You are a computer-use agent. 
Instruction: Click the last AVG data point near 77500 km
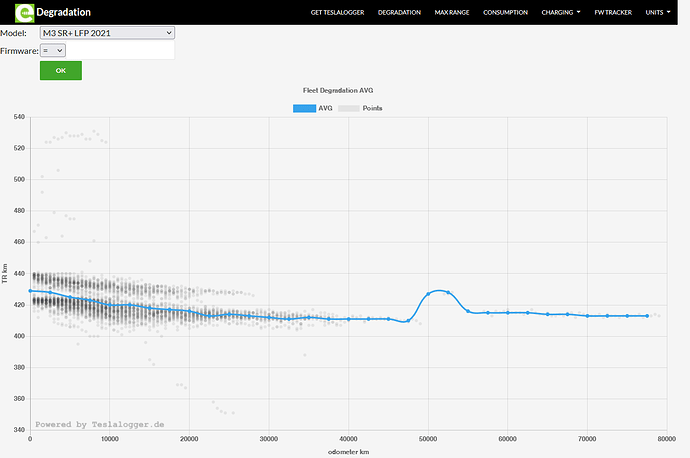(x=647, y=316)
